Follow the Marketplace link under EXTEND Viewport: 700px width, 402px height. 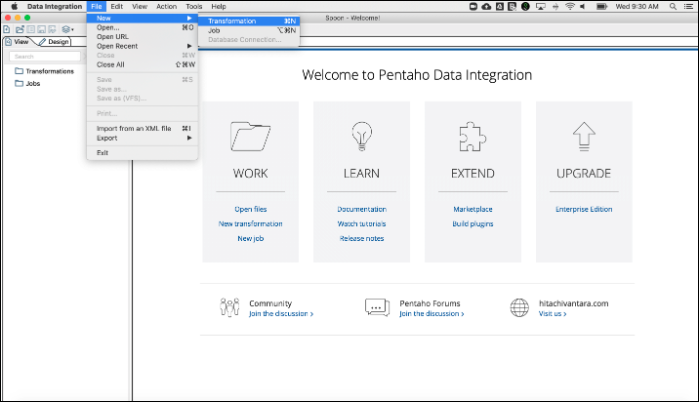pyautogui.click(x=472, y=209)
